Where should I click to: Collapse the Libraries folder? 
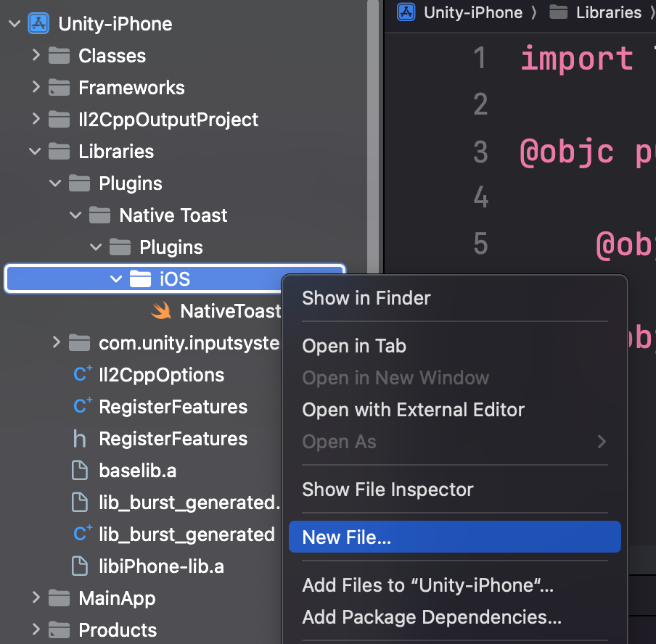36,151
